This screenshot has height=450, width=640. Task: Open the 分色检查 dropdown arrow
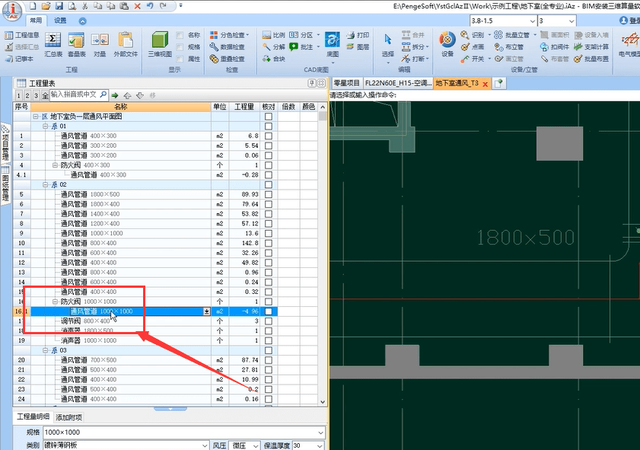coord(248,35)
